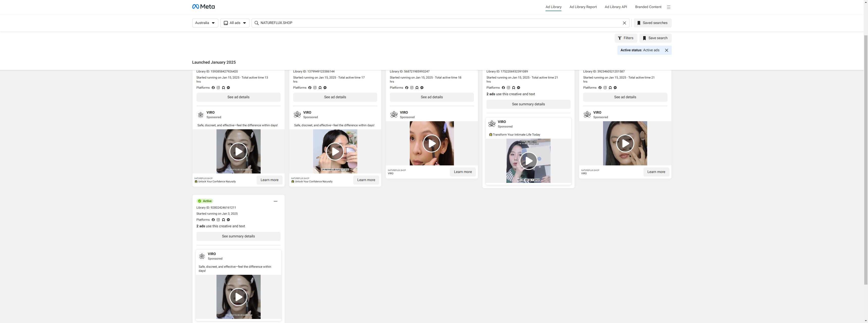868x323 pixels.
Task: Play the first VIRO ad video
Action: 238,151
